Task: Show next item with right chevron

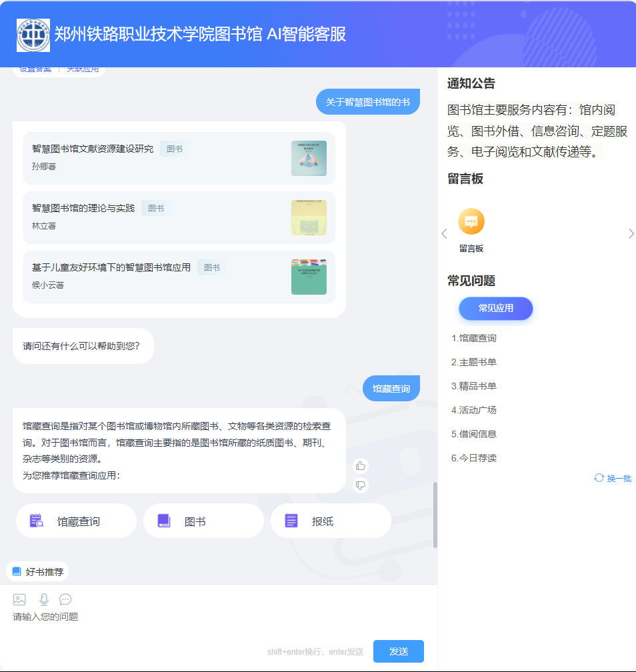Action: [631, 233]
